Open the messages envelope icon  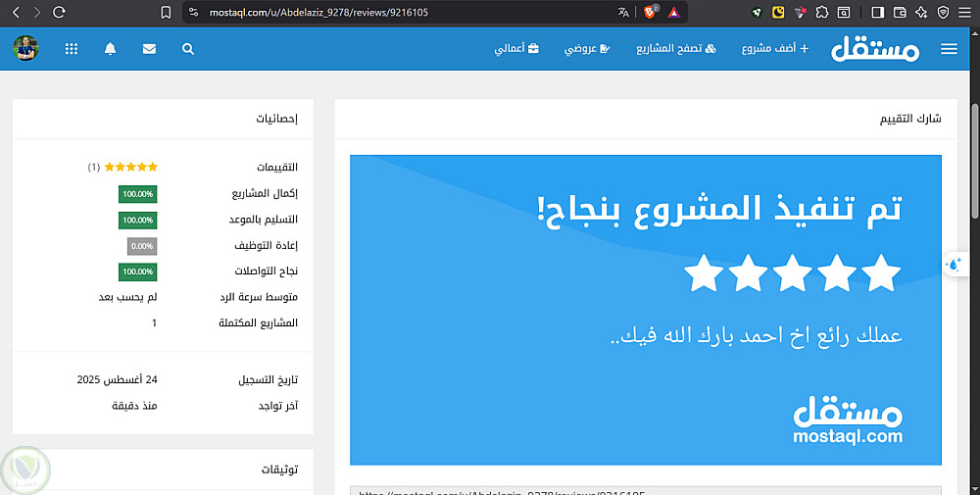pos(149,49)
